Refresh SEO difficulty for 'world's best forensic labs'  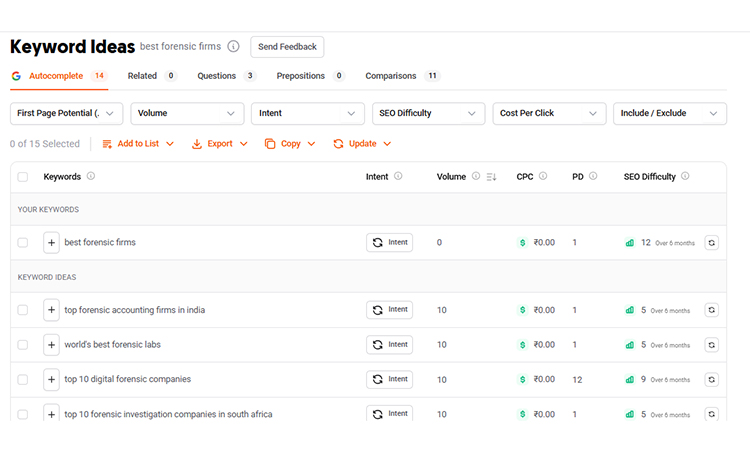(712, 345)
